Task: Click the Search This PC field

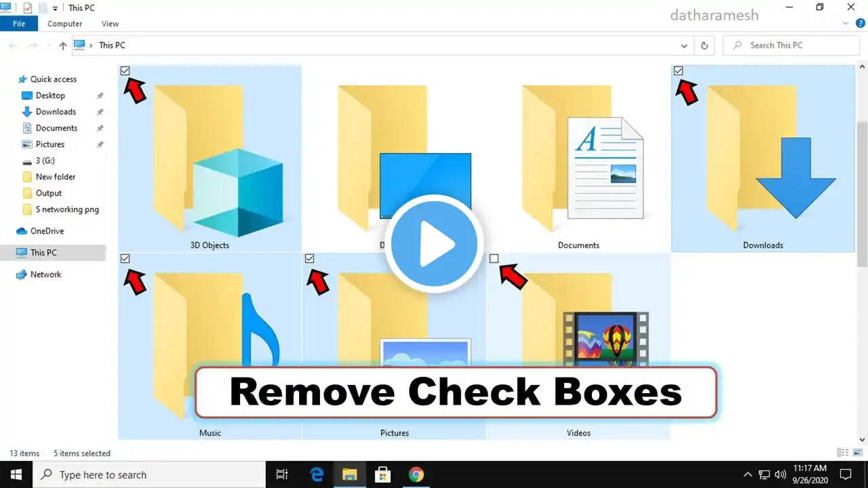Action: click(791, 45)
